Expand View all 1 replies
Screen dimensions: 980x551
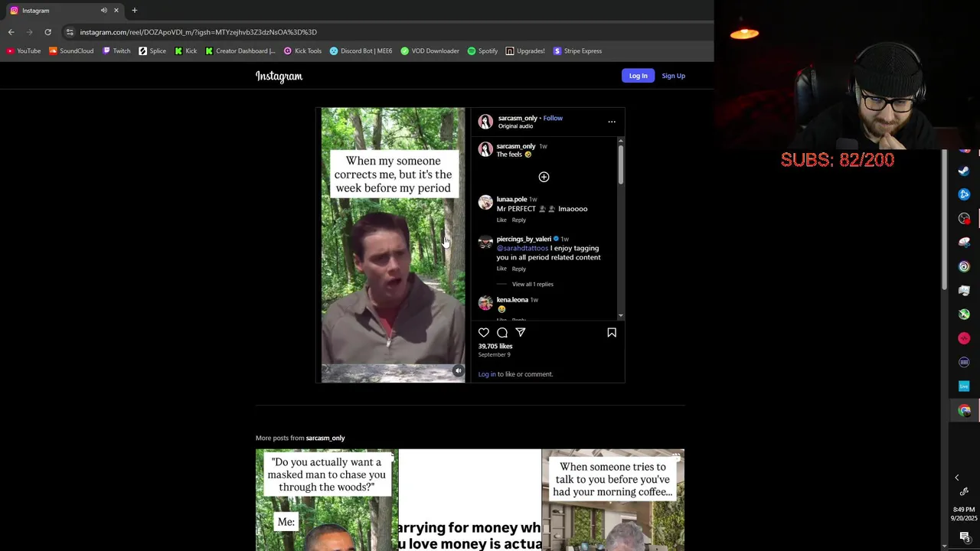tap(532, 284)
